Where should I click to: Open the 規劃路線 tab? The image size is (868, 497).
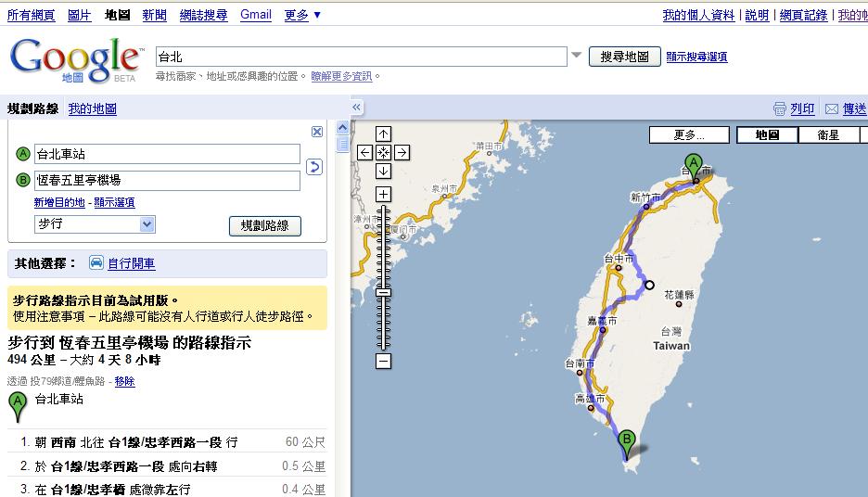(32, 109)
